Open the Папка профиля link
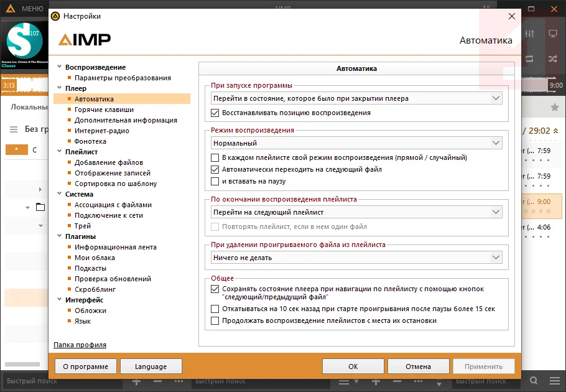Viewport: 566px width, 392px height. (80, 345)
